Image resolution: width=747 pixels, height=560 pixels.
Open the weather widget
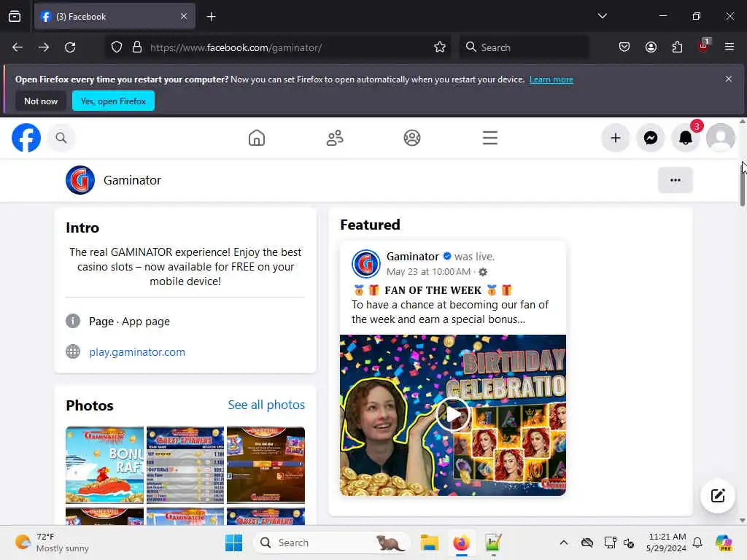point(52,542)
